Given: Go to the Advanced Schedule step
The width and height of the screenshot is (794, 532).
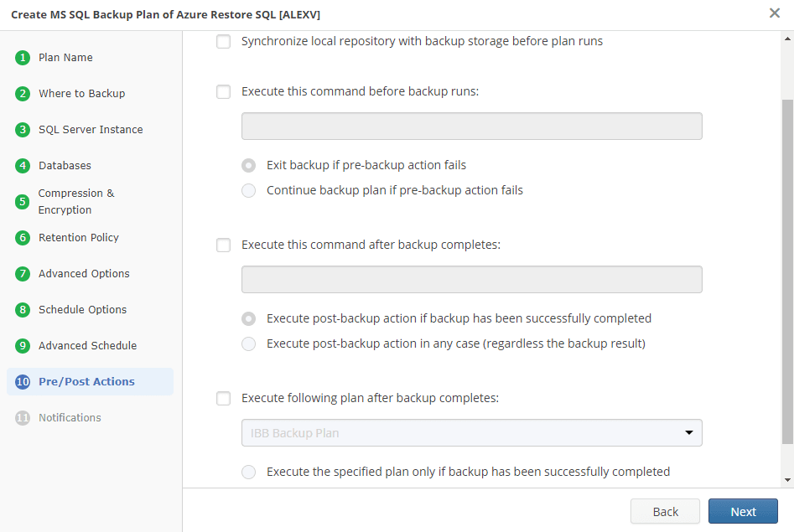Looking at the screenshot, I should tap(86, 345).
